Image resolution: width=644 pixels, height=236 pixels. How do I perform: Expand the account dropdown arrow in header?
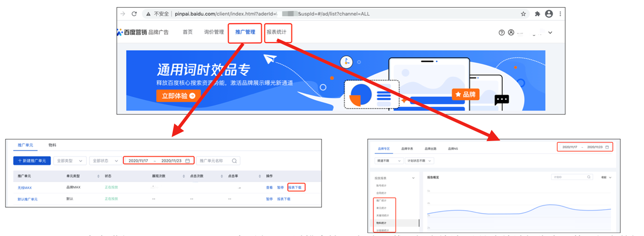click(x=550, y=33)
